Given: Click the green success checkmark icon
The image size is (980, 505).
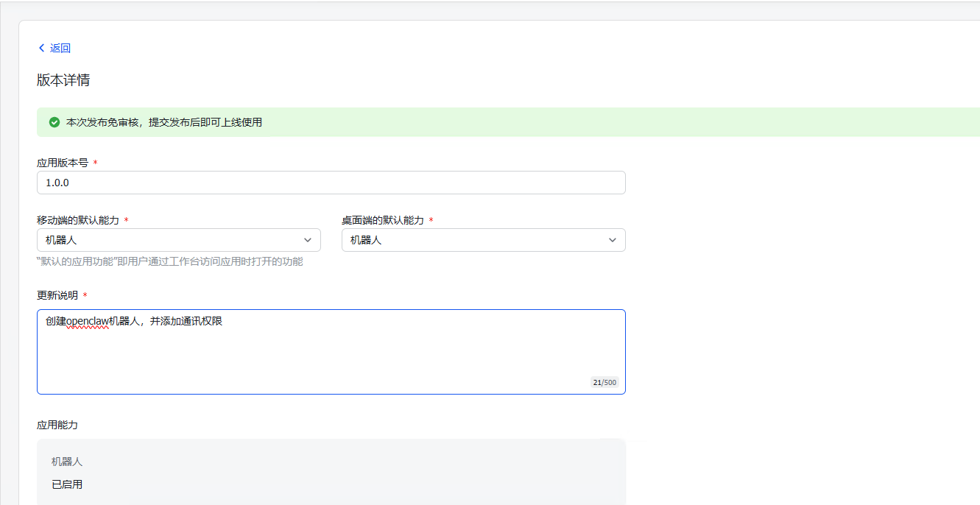Looking at the screenshot, I should point(54,122).
